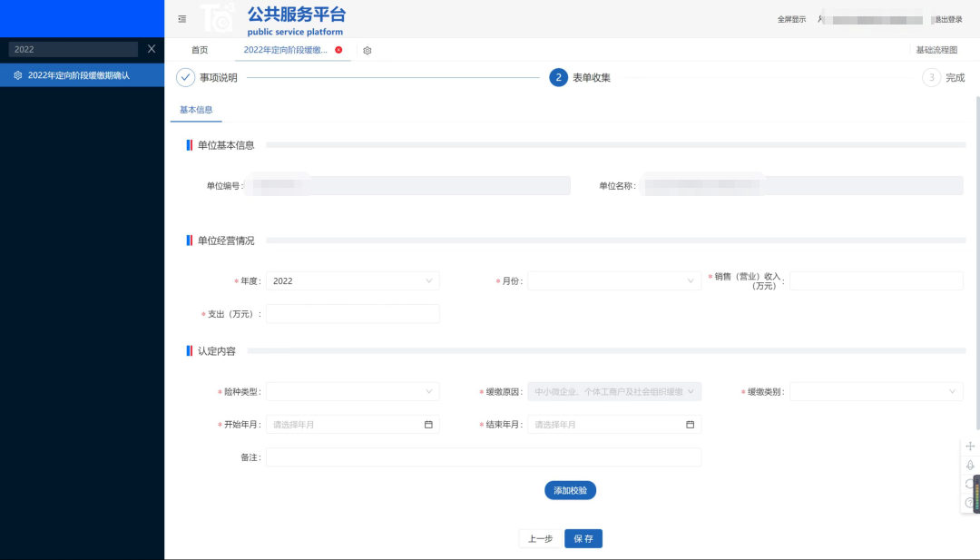Select the move crosshair icon on the right edge
Image resolution: width=980 pixels, height=560 pixels.
pos(969,446)
